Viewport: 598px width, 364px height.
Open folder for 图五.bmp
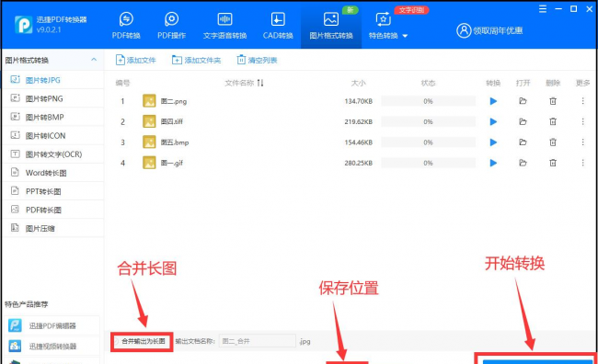[523, 142]
